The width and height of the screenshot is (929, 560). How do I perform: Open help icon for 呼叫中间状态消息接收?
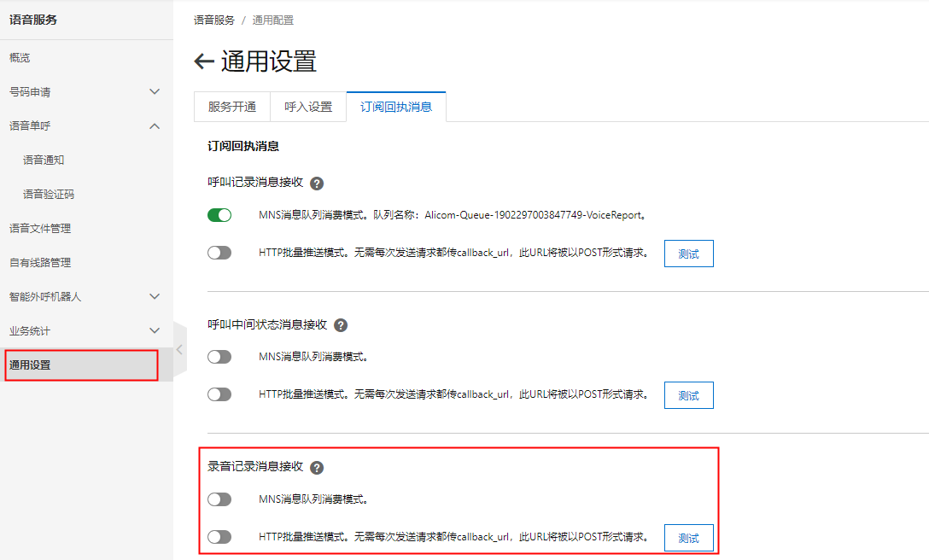341,325
